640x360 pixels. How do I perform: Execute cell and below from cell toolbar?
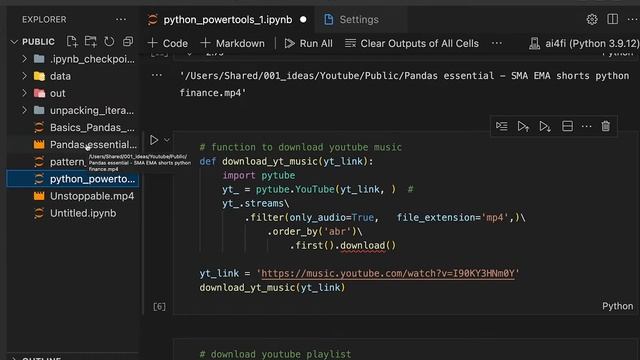click(x=545, y=126)
